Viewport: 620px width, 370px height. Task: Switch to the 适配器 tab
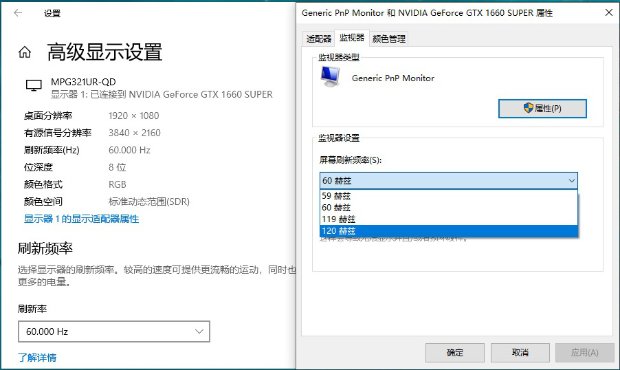tap(319, 39)
